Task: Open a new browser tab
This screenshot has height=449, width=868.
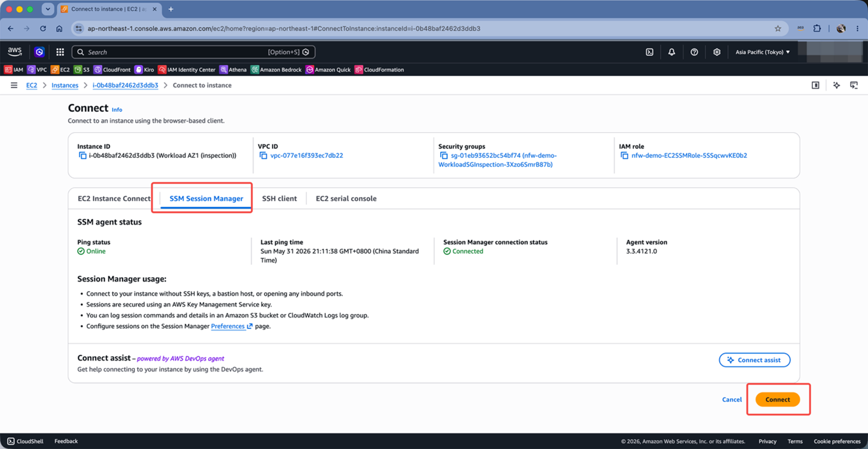Action: pos(171,9)
